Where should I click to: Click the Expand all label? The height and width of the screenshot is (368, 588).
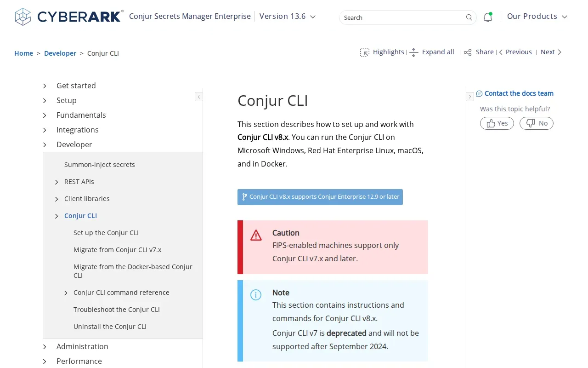pos(438,52)
